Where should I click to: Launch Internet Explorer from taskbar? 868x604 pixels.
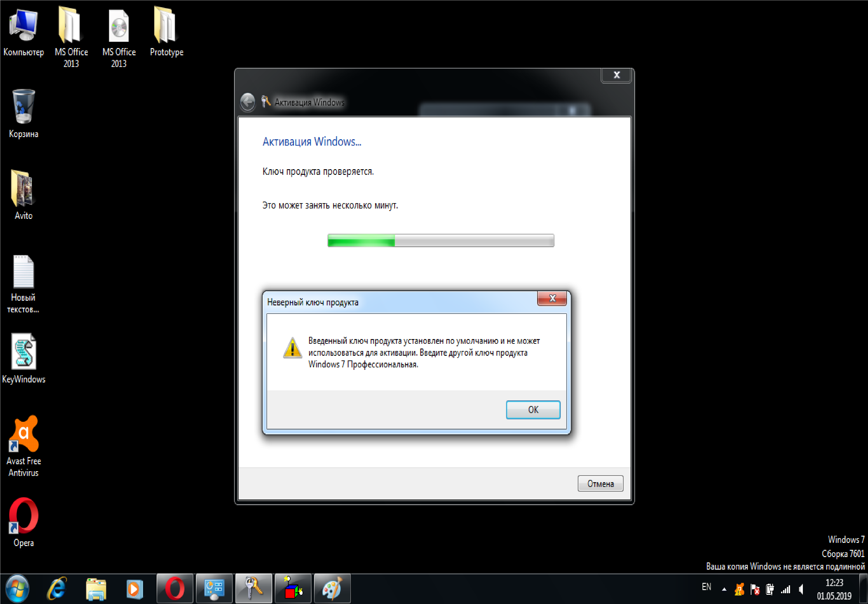tap(57, 589)
